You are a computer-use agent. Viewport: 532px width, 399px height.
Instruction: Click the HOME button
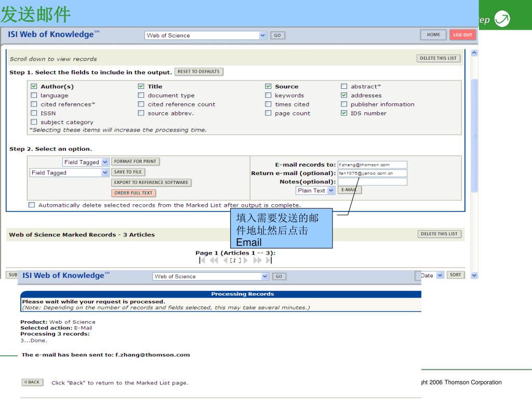(x=433, y=35)
